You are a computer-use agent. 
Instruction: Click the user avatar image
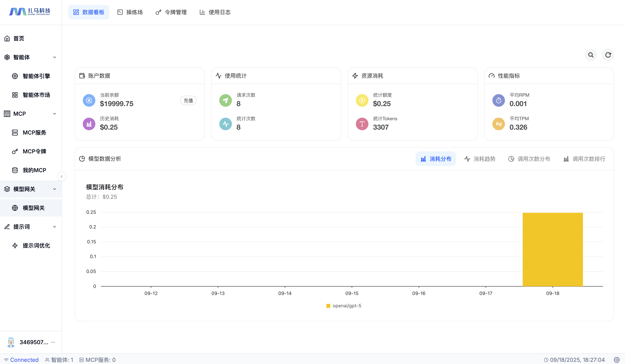(11, 342)
